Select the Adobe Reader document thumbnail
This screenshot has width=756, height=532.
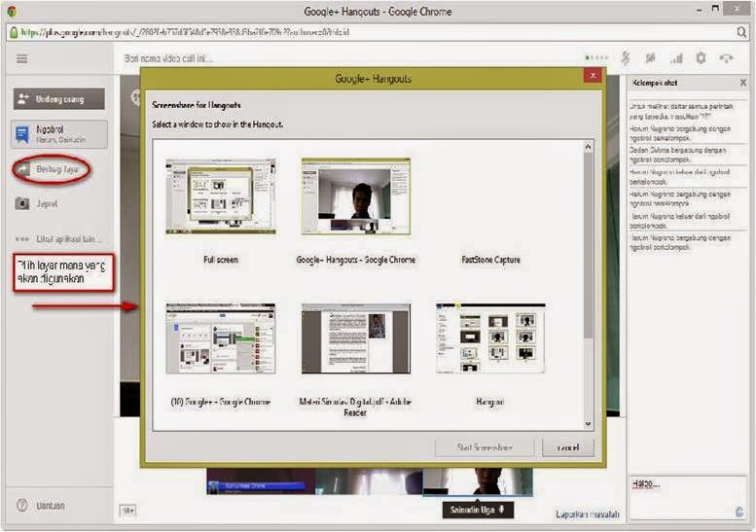click(356, 338)
